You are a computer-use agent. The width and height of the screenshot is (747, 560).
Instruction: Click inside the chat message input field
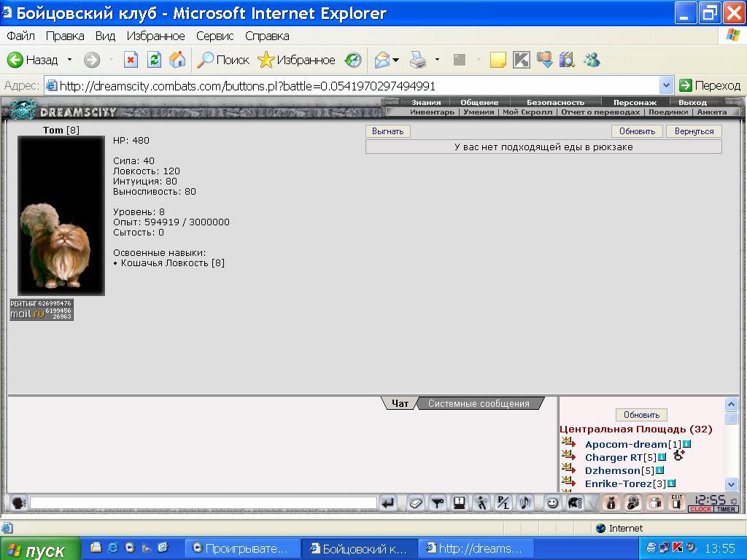click(x=204, y=503)
